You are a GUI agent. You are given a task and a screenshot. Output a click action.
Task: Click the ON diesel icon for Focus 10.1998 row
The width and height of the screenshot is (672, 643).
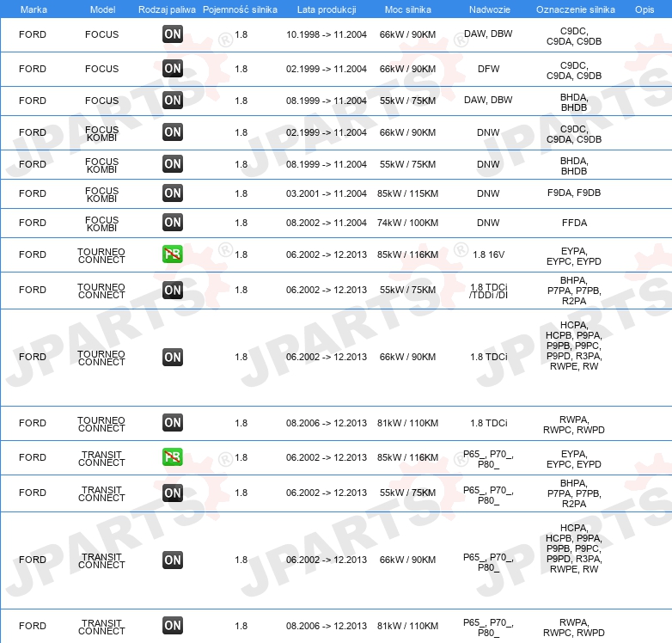[173, 34]
